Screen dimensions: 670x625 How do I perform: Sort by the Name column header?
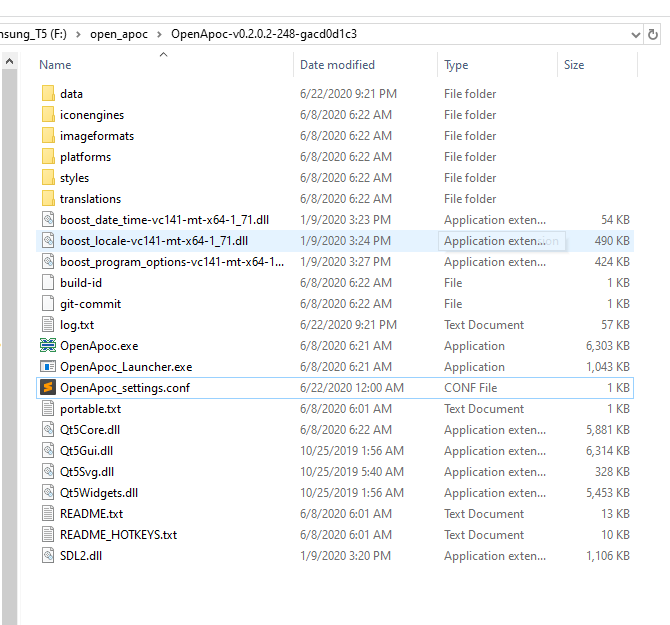[x=55, y=65]
